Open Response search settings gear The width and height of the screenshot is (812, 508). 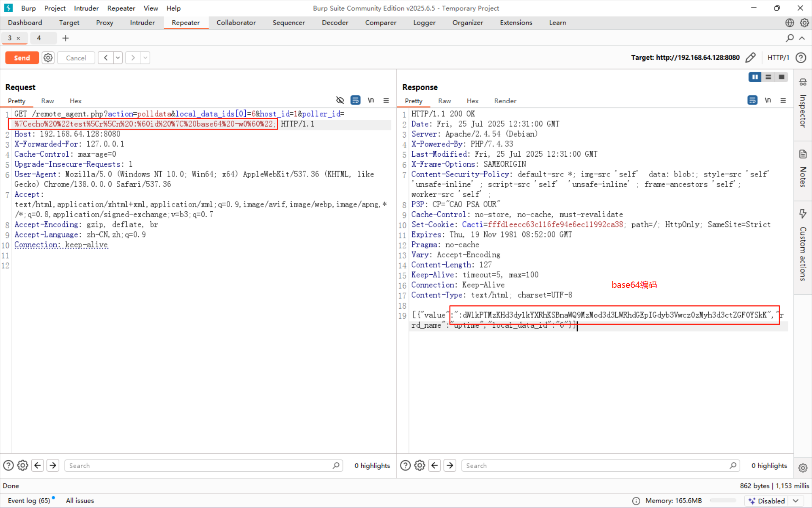coord(420,465)
